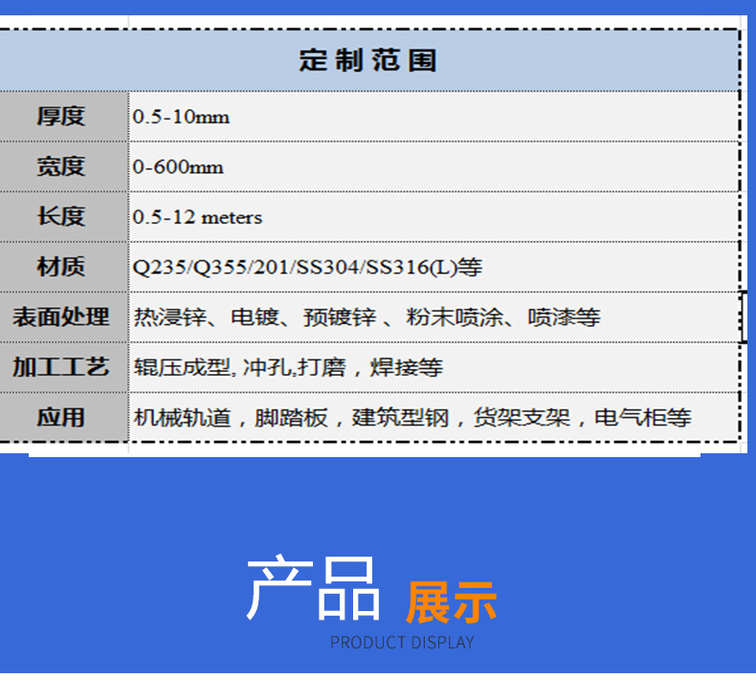This screenshot has width=756, height=700.
Task: Click the orange 展示 heading text
Action: coord(452,602)
